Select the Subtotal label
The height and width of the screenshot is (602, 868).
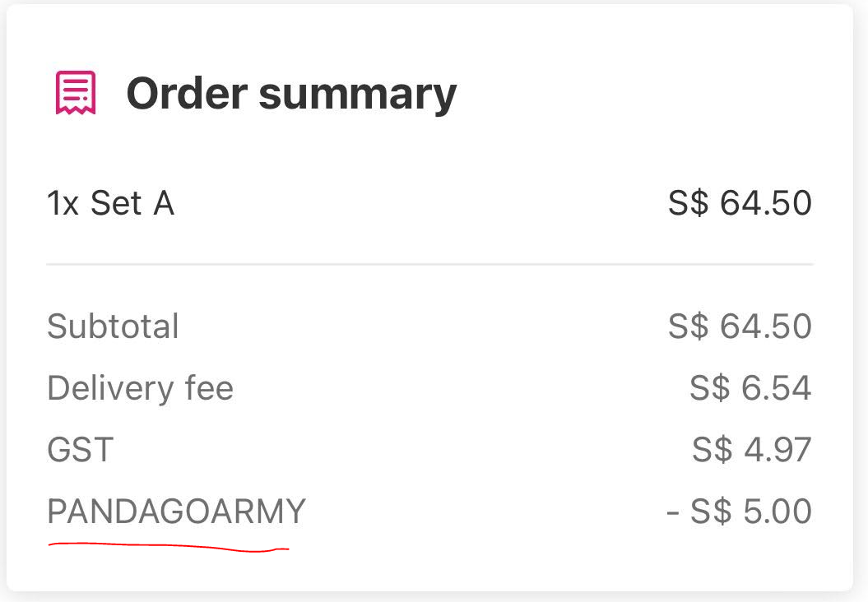(113, 326)
